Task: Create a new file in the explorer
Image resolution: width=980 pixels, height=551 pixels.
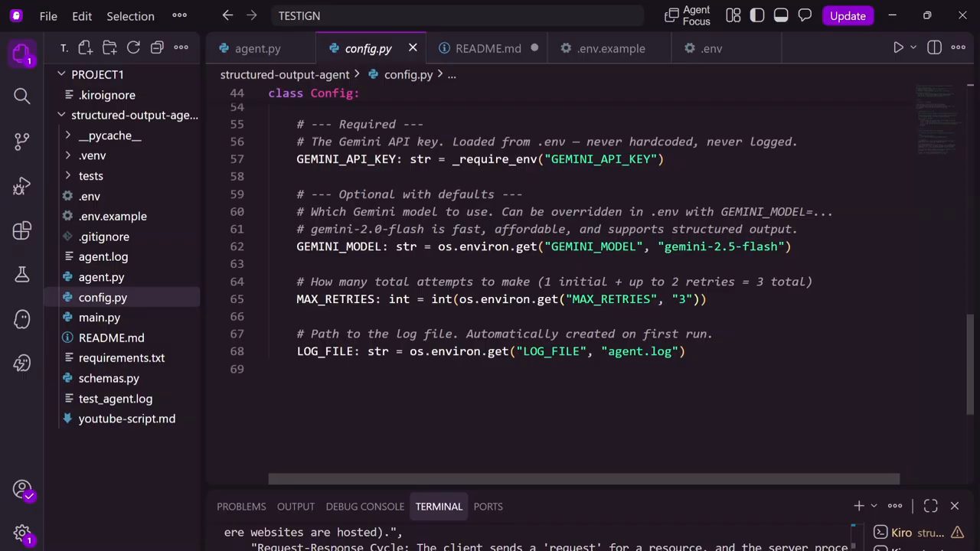Action: click(85, 47)
